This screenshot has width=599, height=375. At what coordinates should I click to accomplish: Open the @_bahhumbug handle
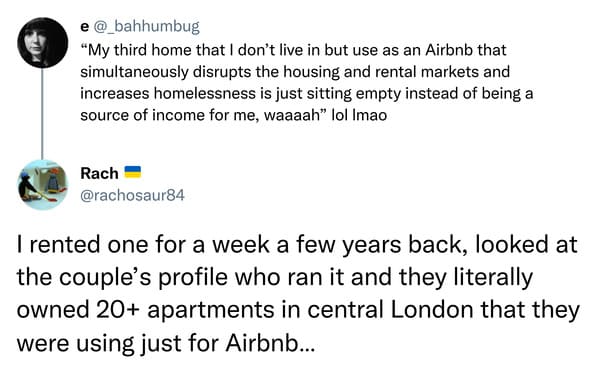(146, 27)
